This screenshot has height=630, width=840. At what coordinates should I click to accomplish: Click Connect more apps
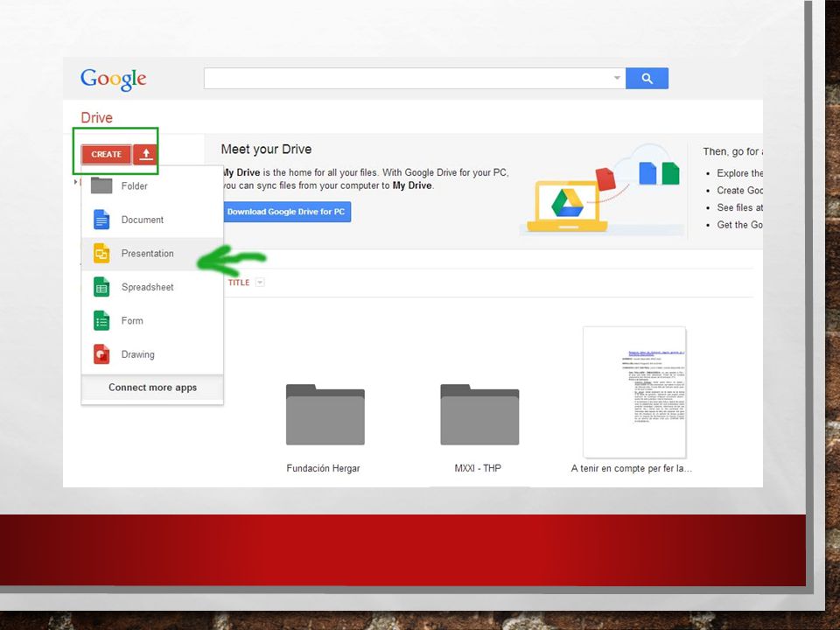(152, 388)
